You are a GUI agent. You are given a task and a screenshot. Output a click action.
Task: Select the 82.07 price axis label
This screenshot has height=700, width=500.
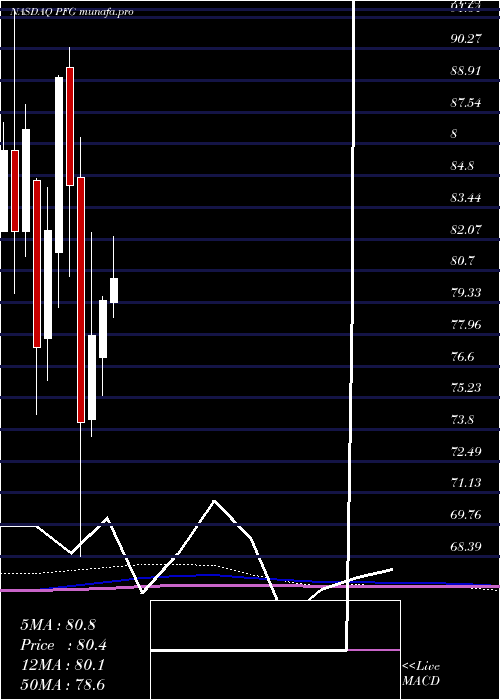coord(466,229)
